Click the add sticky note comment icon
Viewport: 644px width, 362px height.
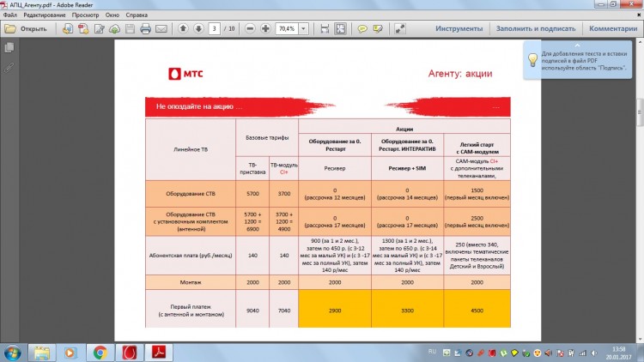tap(362, 28)
